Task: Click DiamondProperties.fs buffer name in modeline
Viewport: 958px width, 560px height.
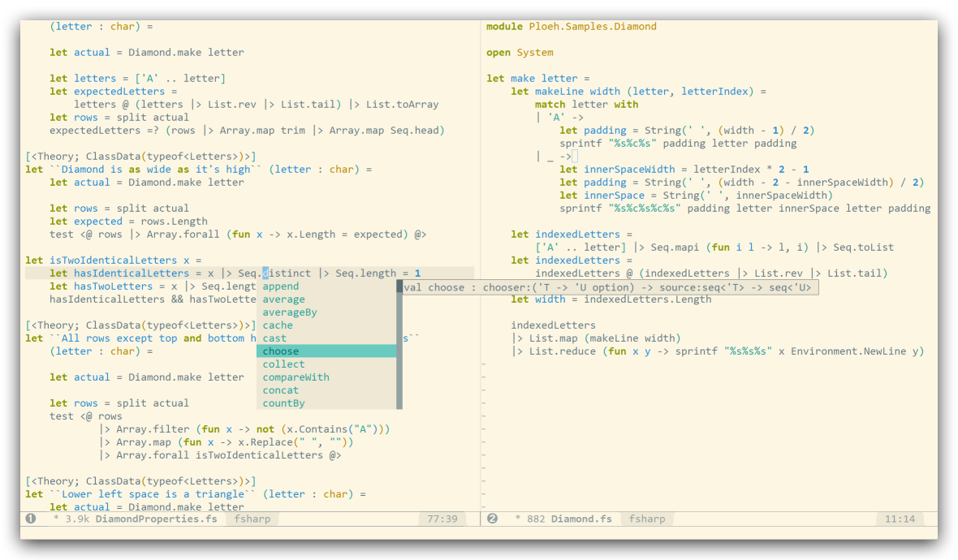Action: point(157,519)
